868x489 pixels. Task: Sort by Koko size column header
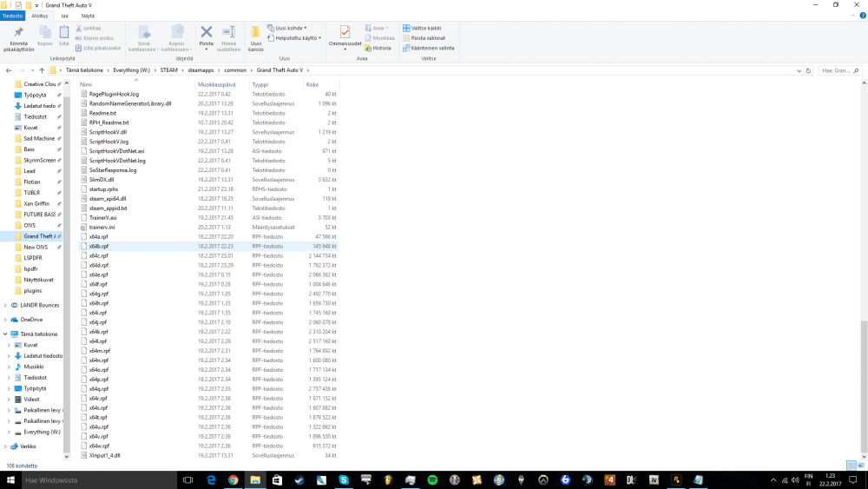coord(321,85)
